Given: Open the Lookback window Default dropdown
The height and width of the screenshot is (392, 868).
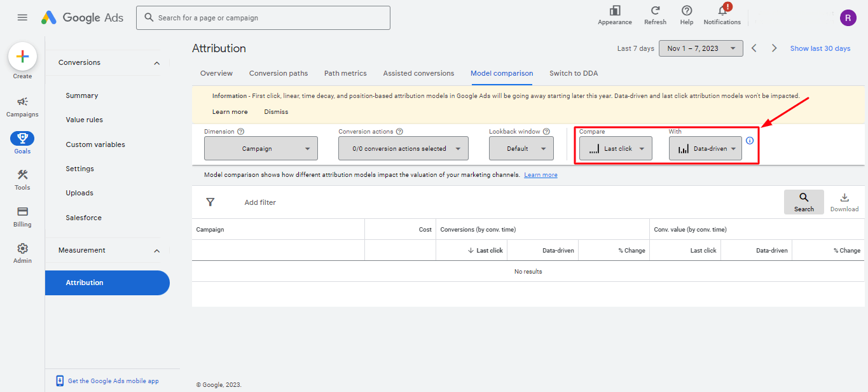Looking at the screenshot, I should 521,148.
